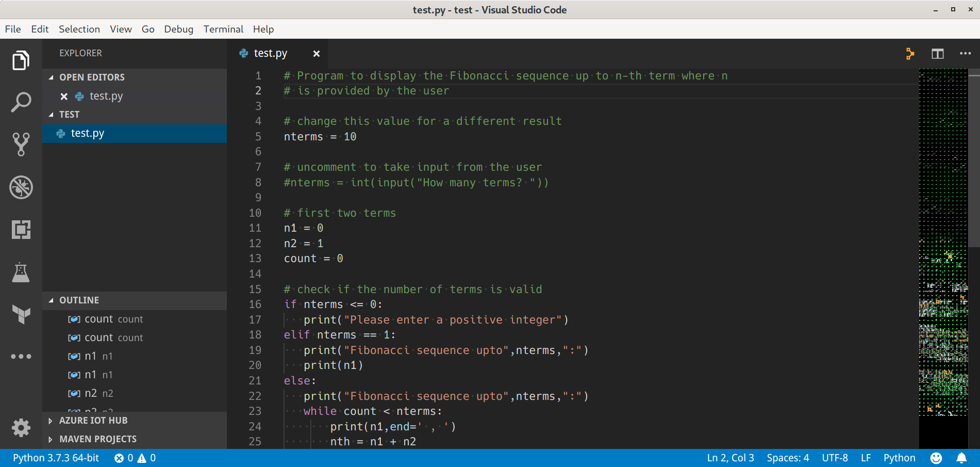Collapse the OUTLINE section
Image resolution: width=980 pixels, height=467 pixels.
[x=79, y=300]
